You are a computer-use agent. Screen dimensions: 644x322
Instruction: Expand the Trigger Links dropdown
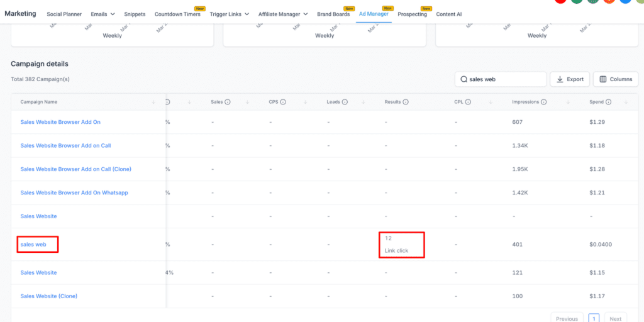click(230, 14)
